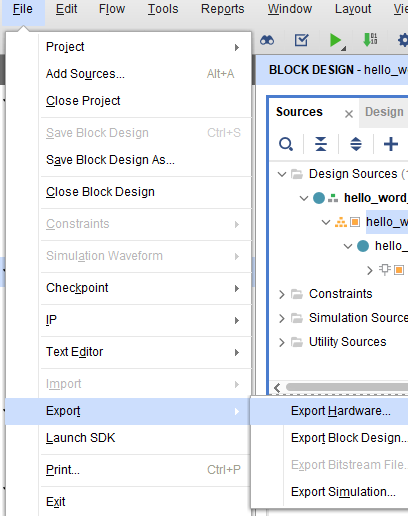Click the orange hierarchy icon beside hello_w
This screenshot has height=516, width=408.
point(341,222)
